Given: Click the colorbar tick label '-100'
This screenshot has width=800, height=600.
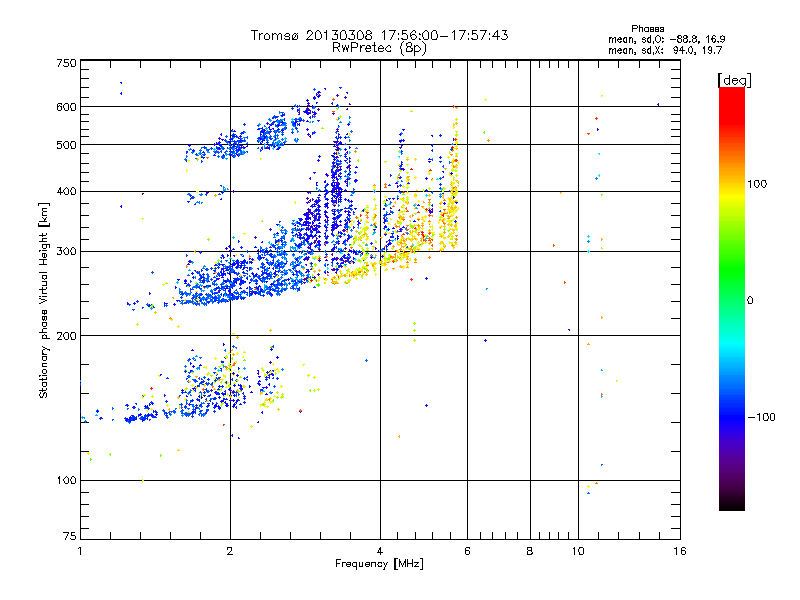Looking at the screenshot, I should (x=761, y=417).
